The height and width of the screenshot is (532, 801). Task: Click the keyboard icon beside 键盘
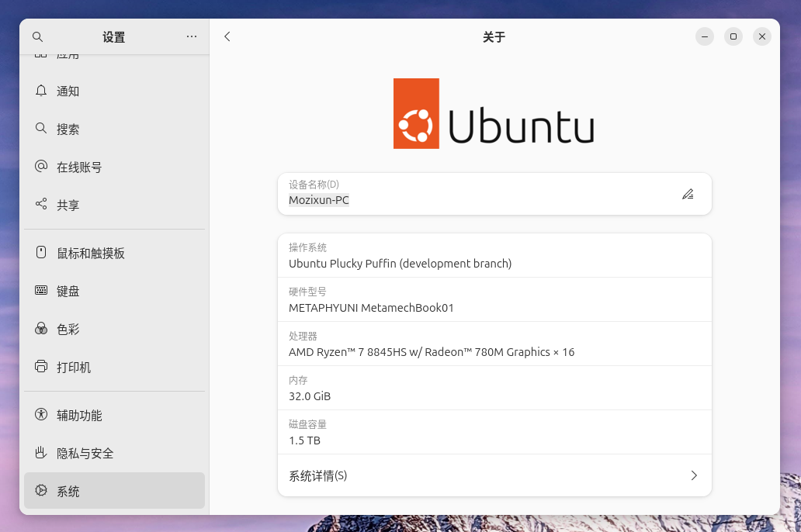41,291
